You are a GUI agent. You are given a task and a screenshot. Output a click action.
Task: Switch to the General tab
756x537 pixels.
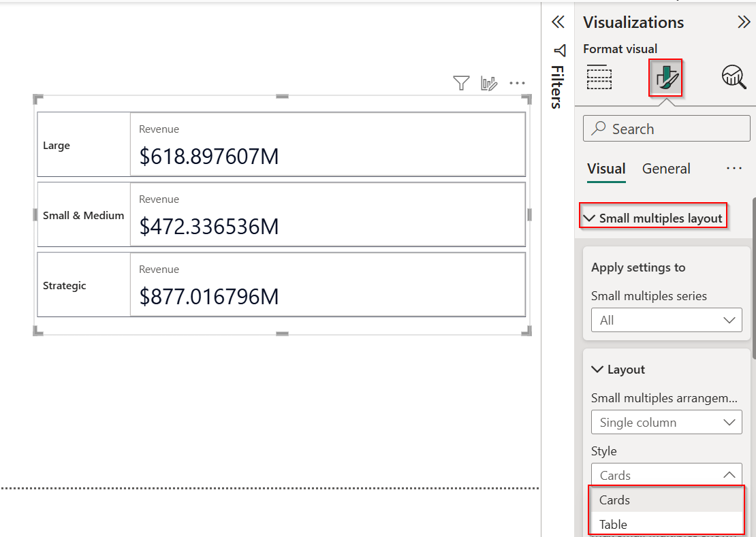(666, 169)
